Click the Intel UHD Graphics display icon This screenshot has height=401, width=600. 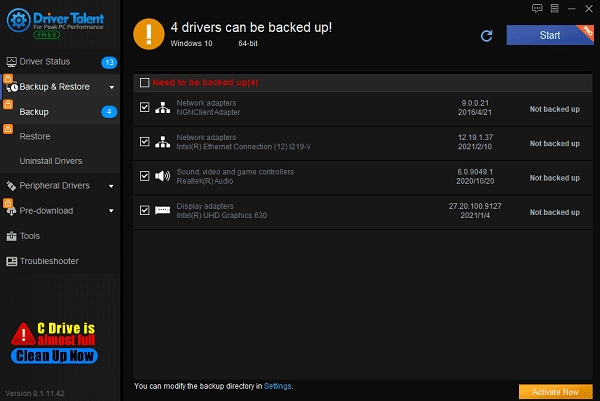point(163,210)
